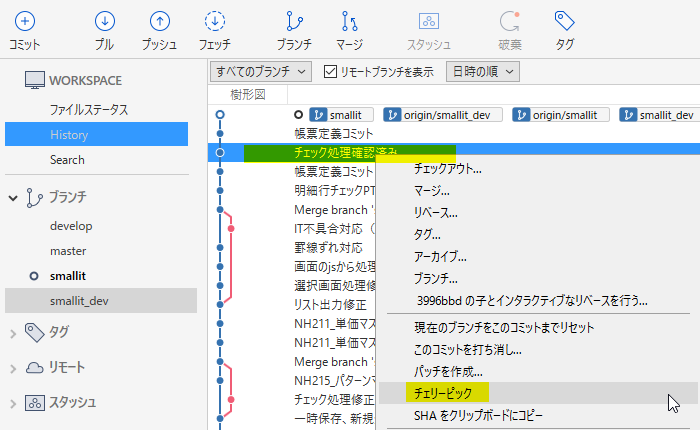Click the プル (Pull) toolbar icon
This screenshot has height=430, width=700.
point(104,22)
